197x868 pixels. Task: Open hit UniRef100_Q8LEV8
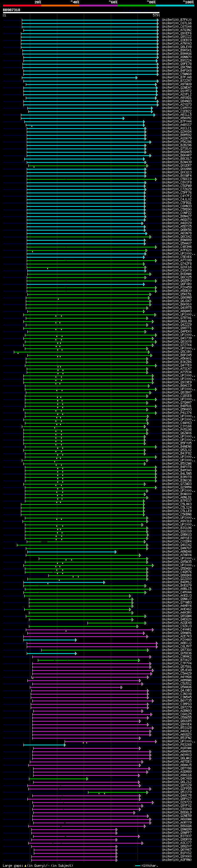click(177, 47)
